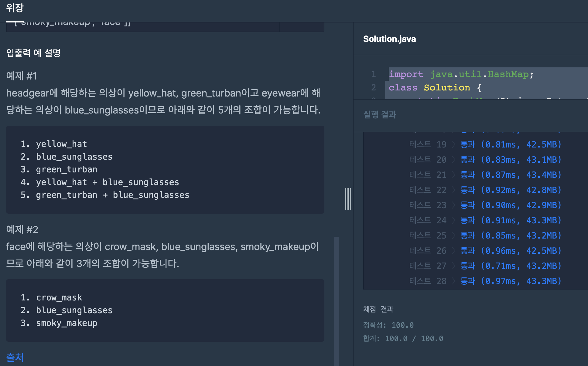Click the chevron next to 테스트 28
Image resolution: width=588 pixels, height=366 pixels.
point(453,281)
